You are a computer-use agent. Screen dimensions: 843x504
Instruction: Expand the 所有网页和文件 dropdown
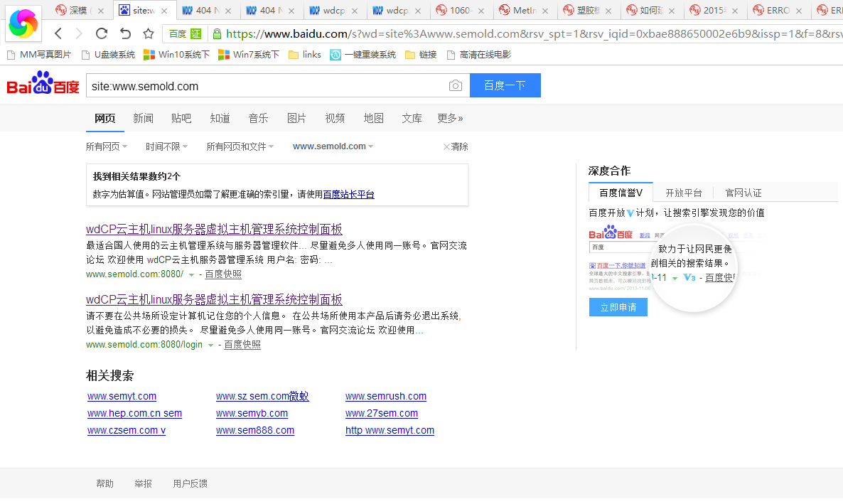pos(240,146)
